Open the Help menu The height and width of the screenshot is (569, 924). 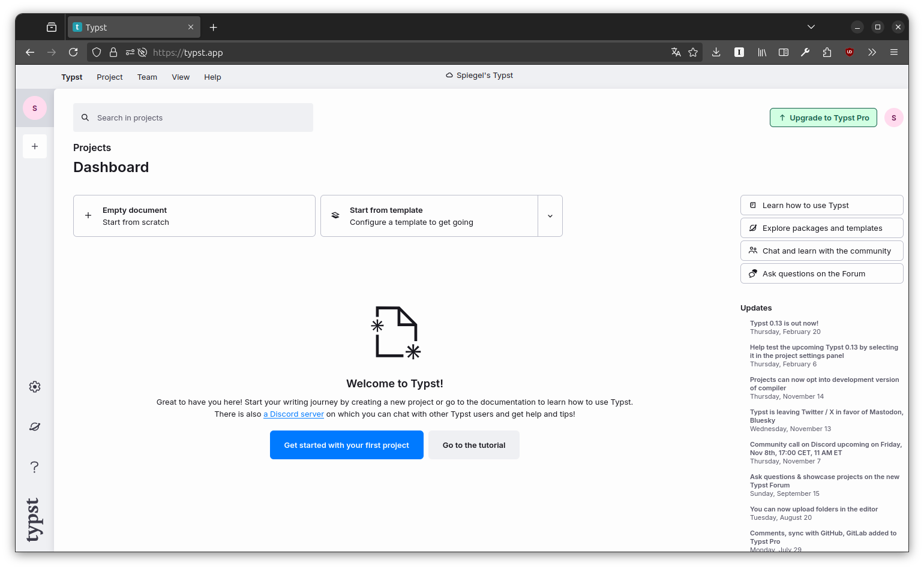212,77
